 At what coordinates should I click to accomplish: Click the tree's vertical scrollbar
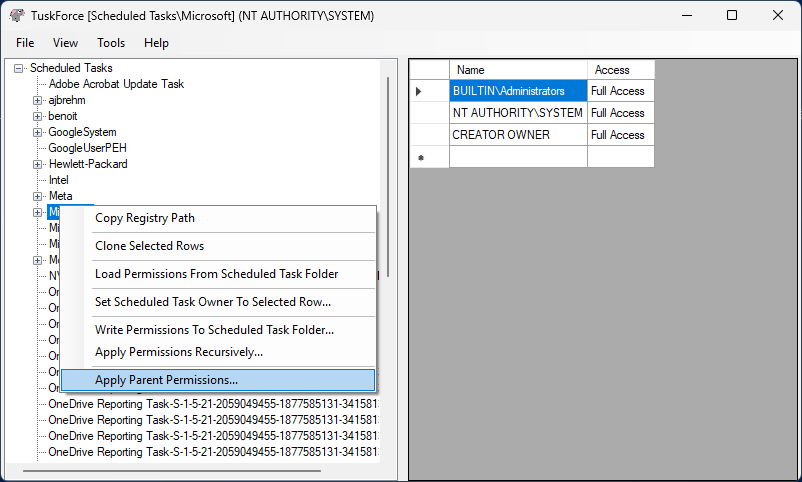pyautogui.click(x=387, y=180)
